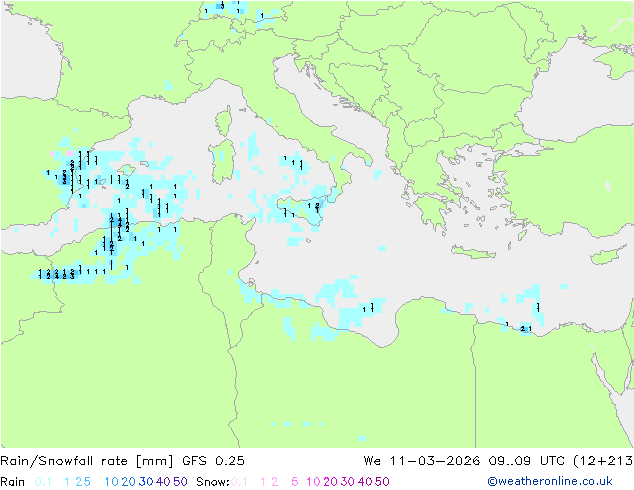
Task: Select the Rain 20 legend value
Action: 129,482
